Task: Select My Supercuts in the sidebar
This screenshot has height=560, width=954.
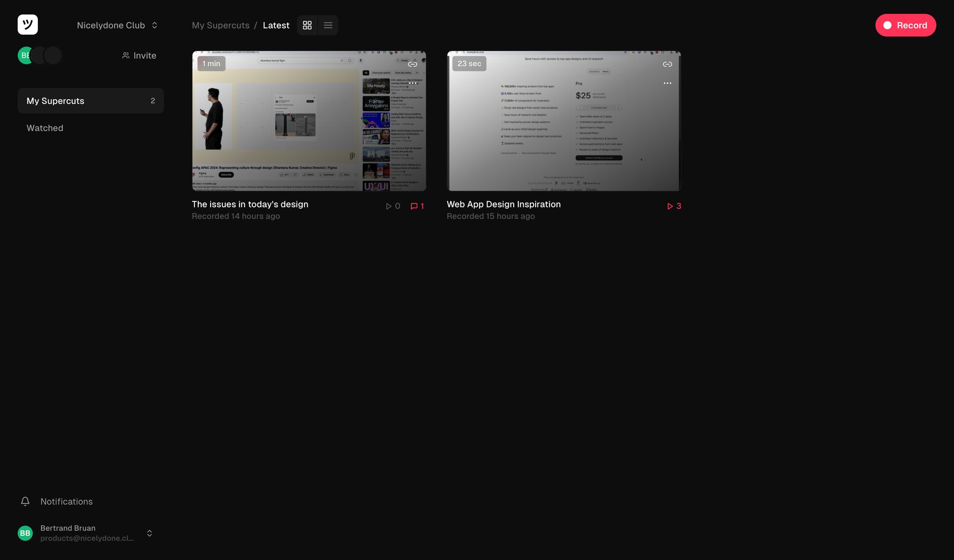Action: [x=55, y=101]
